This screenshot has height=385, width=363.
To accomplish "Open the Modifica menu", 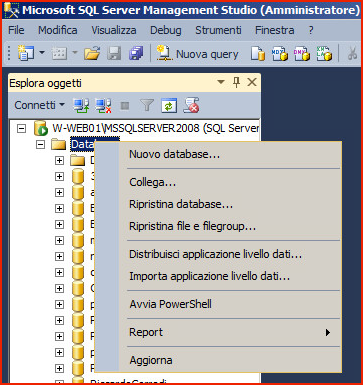I will 58,30.
